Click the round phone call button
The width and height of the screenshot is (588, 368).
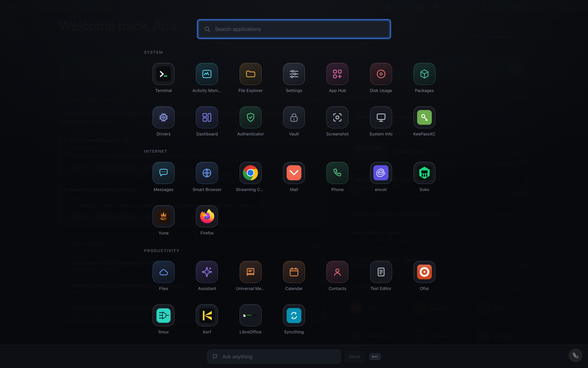[575, 356]
